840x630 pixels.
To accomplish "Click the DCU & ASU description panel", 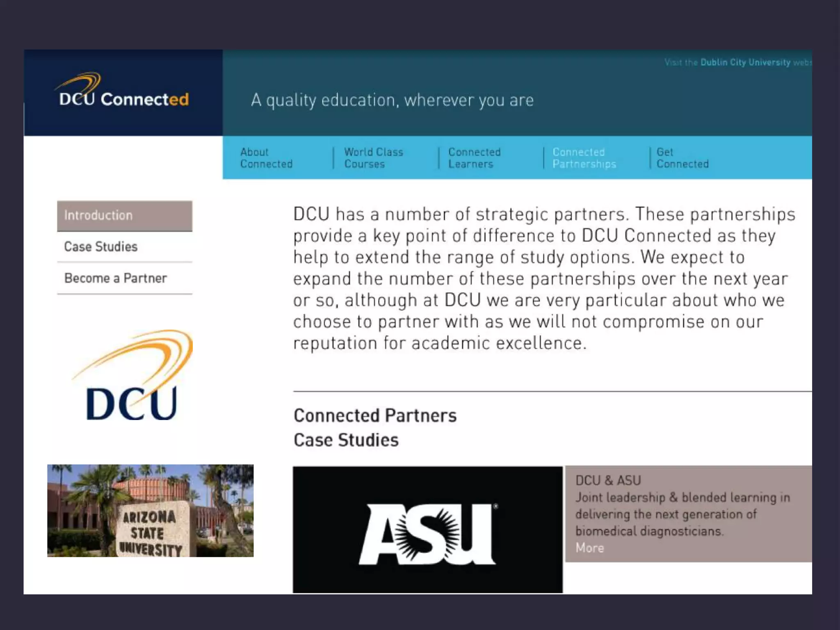I will pyautogui.click(x=688, y=514).
